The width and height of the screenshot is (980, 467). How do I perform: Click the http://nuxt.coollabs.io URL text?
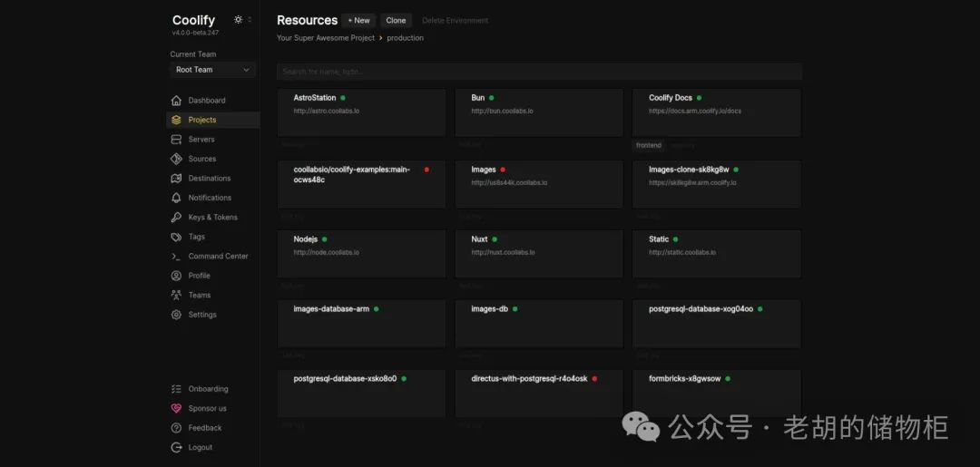click(503, 253)
